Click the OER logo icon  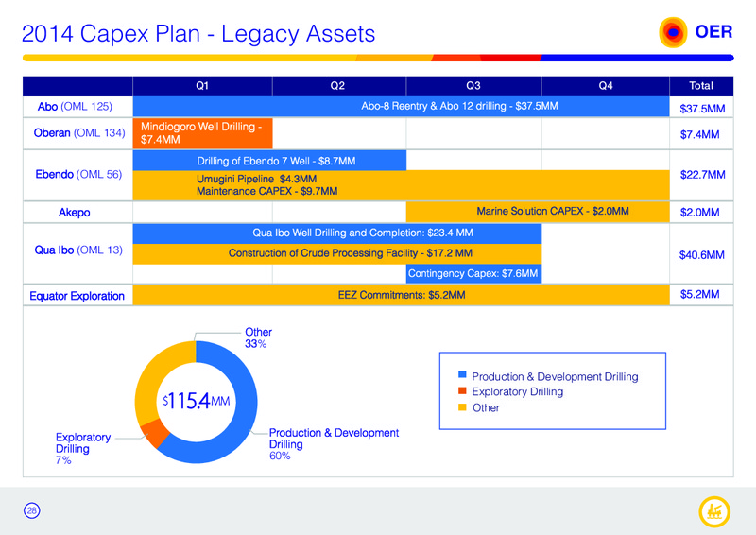(x=673, y=32)
